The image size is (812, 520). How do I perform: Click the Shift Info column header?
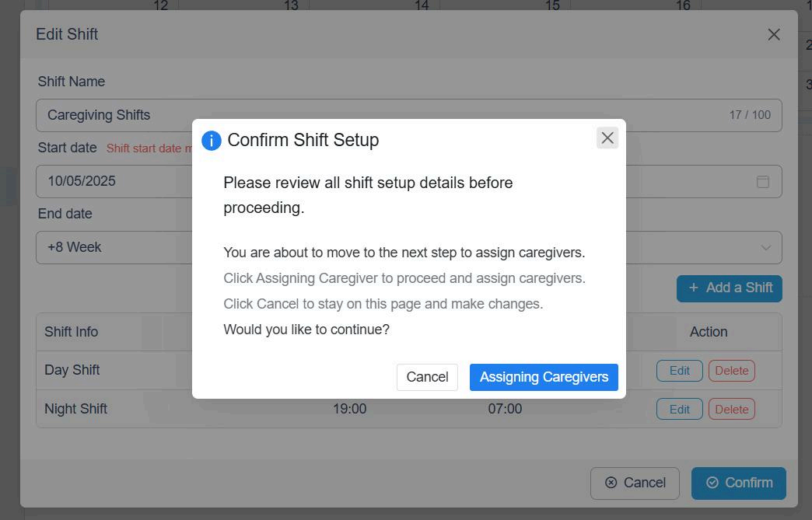pyautogui.click(x=71, y=332)
